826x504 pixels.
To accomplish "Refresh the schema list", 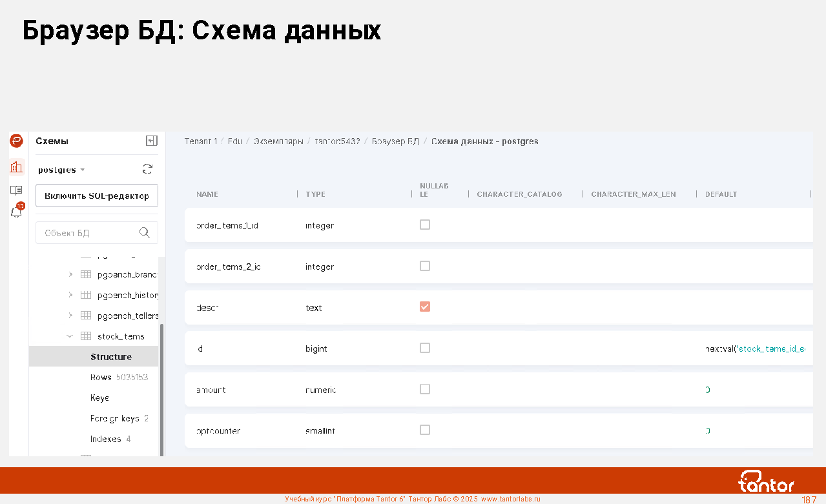I will coord(147,169).
